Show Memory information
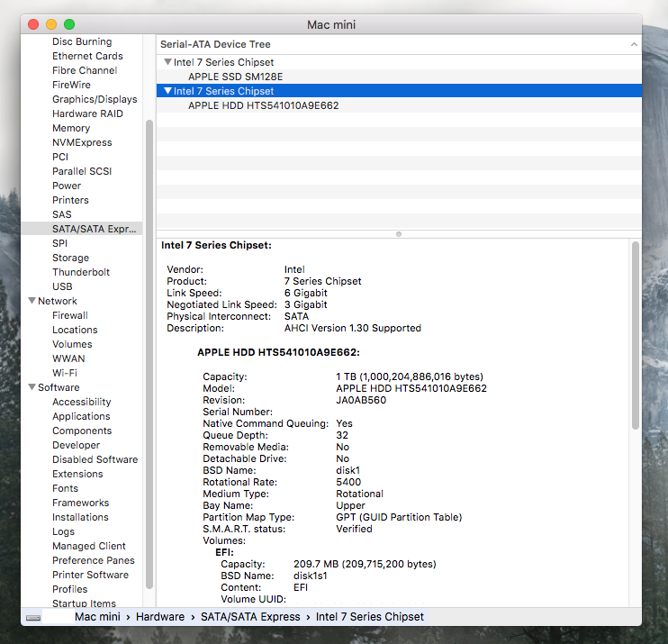Image resolution: width=668 pixels, height=644 pixels. point(71,128)
